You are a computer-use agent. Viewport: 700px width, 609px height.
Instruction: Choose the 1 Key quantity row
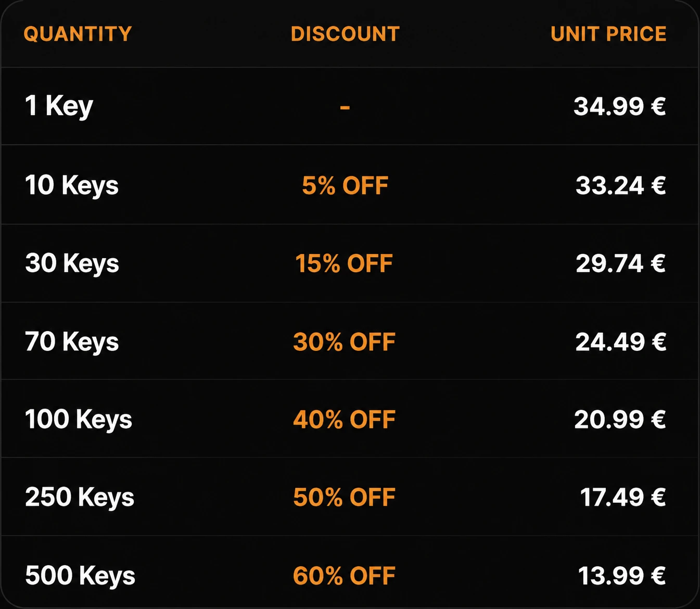click(x=350, y=106)
